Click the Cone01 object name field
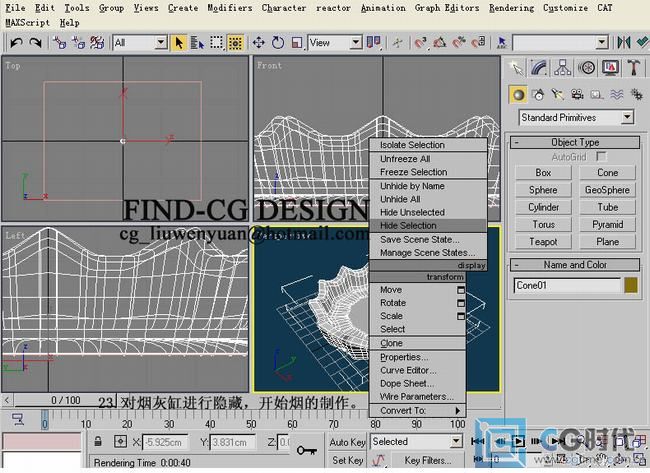Viewport: 650px width, 473px height. click(x=567, y=285)
